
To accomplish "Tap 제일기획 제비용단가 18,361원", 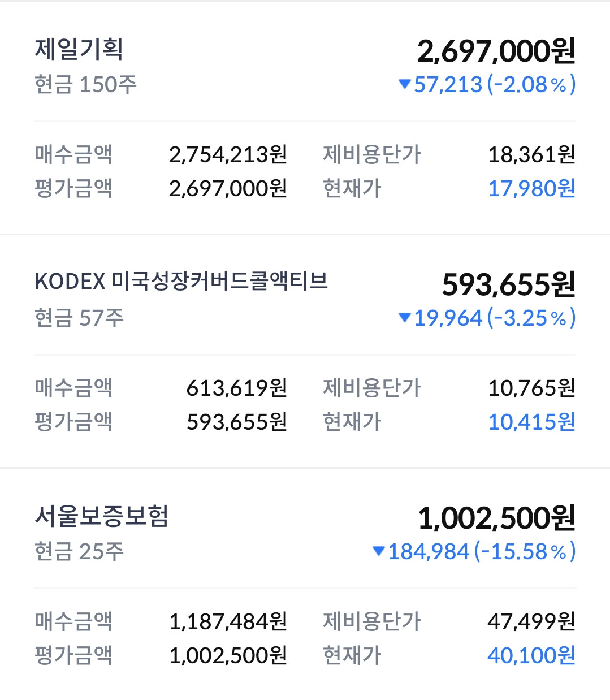I will pos(531,154).
